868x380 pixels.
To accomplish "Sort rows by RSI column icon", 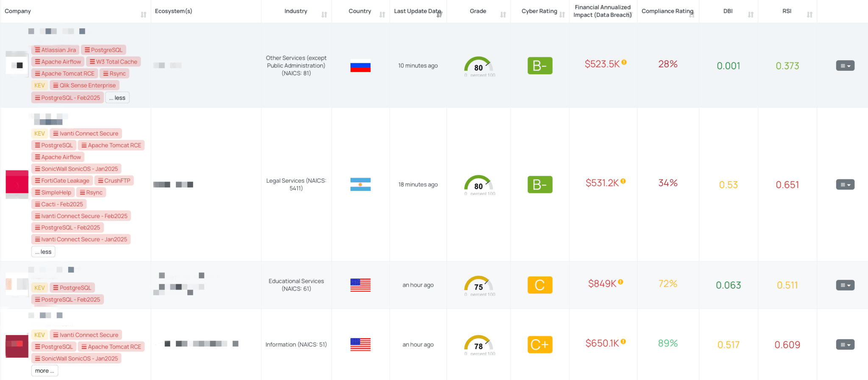I will click(810, 15).
